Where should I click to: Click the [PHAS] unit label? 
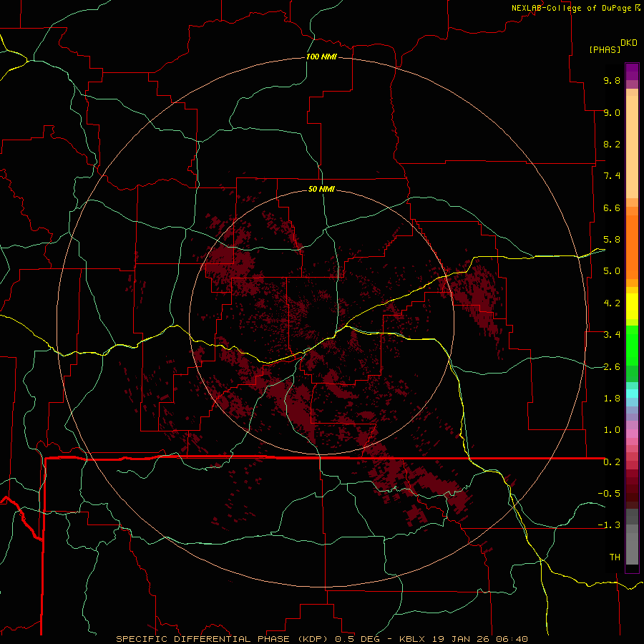pos(605,49)
